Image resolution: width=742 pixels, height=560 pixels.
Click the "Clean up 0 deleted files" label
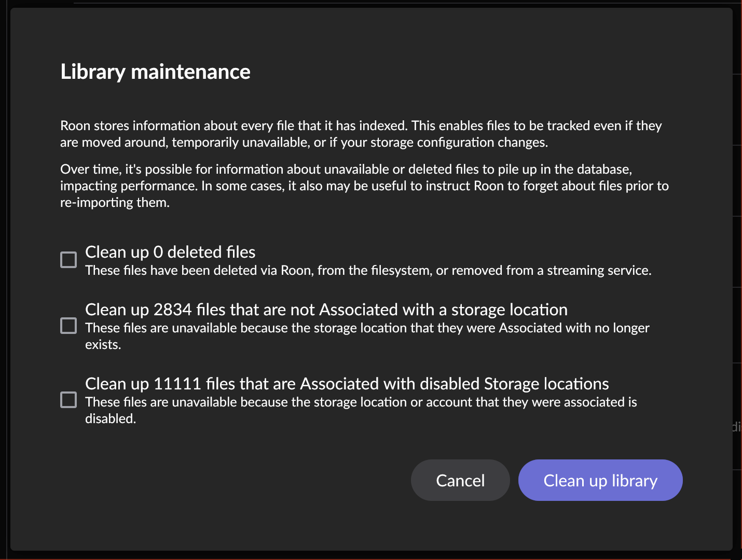coord(170,252)
